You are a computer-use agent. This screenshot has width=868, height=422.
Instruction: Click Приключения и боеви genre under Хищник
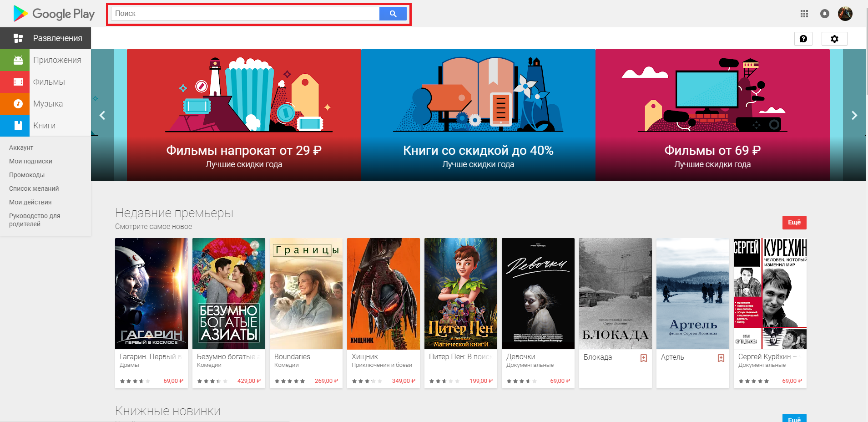382,365
